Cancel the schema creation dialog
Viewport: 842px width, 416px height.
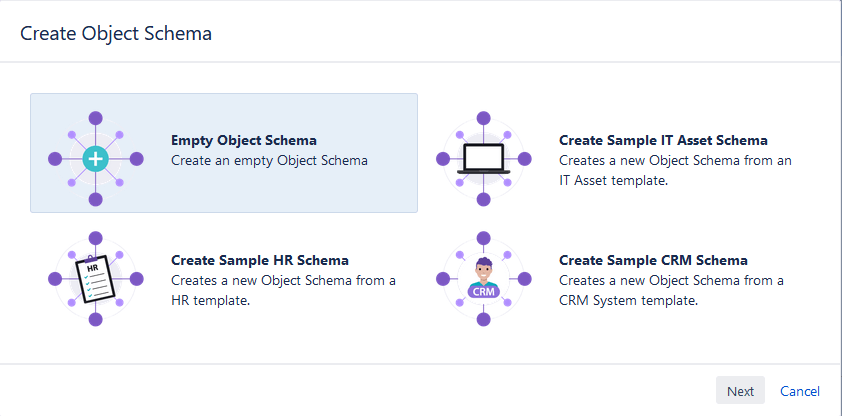tap(800, 391)
